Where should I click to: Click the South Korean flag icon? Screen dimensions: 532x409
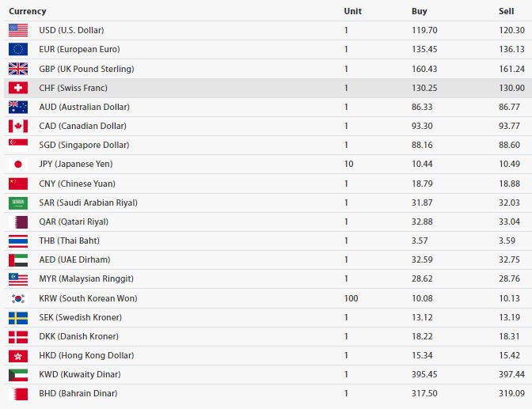tap(18, 298)
